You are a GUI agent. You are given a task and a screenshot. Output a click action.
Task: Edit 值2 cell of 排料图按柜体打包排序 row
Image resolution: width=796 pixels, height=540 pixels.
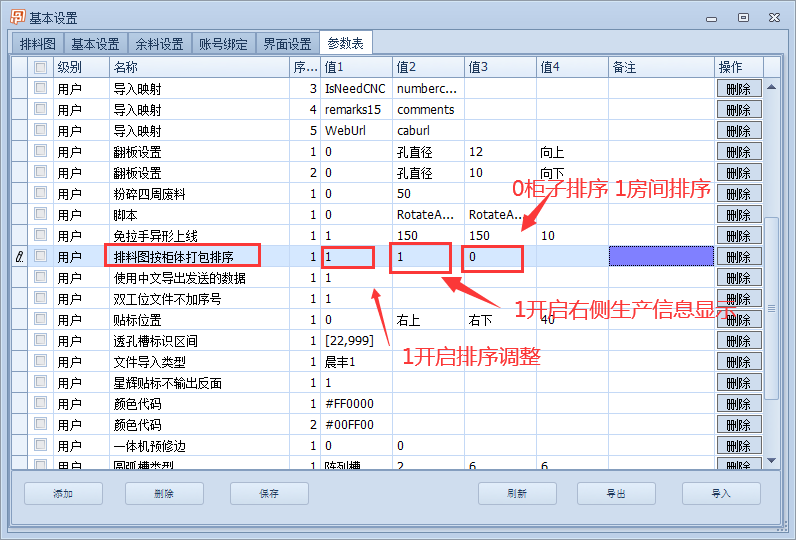tap(428, 257)
